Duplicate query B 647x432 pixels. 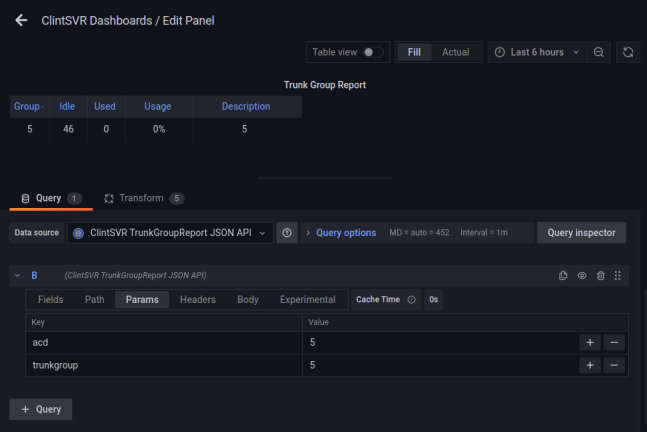tap(563, 275)
